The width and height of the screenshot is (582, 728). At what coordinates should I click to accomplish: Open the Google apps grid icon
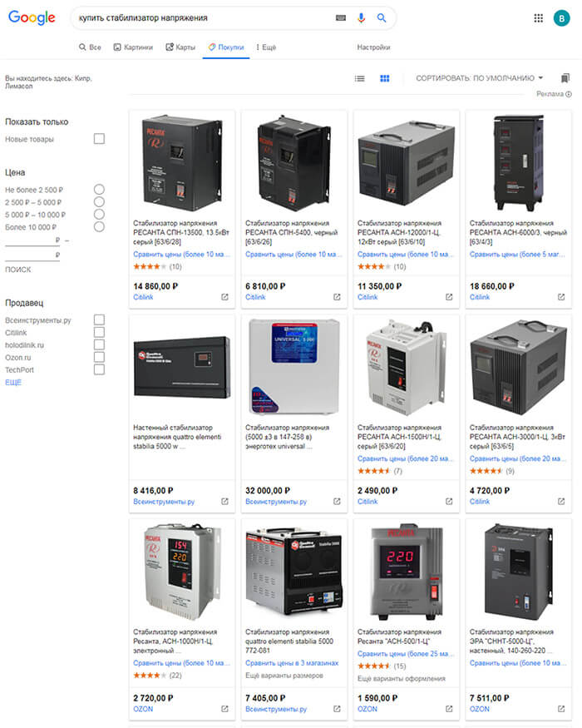point(539,18)
